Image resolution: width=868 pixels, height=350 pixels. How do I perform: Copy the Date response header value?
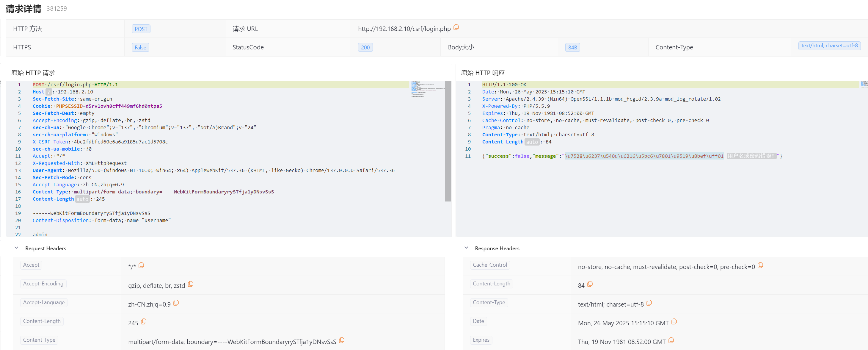click(x=674, y=322)
